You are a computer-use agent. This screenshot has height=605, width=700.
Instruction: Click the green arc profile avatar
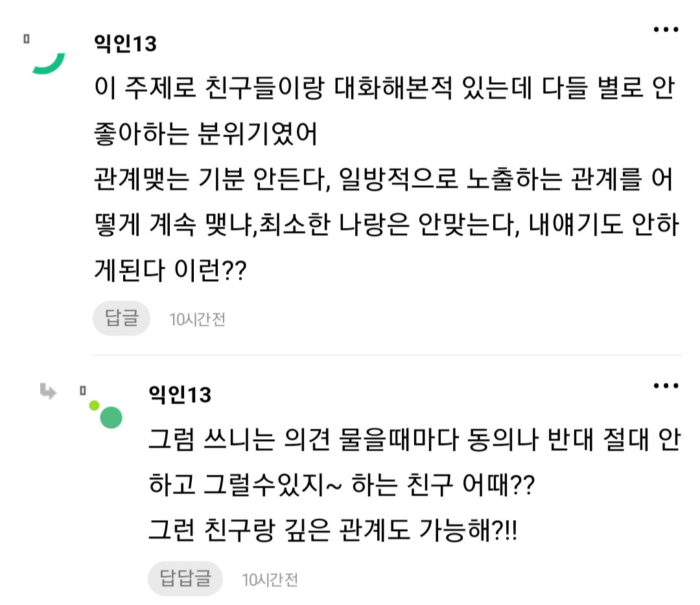tap(49, 63)
